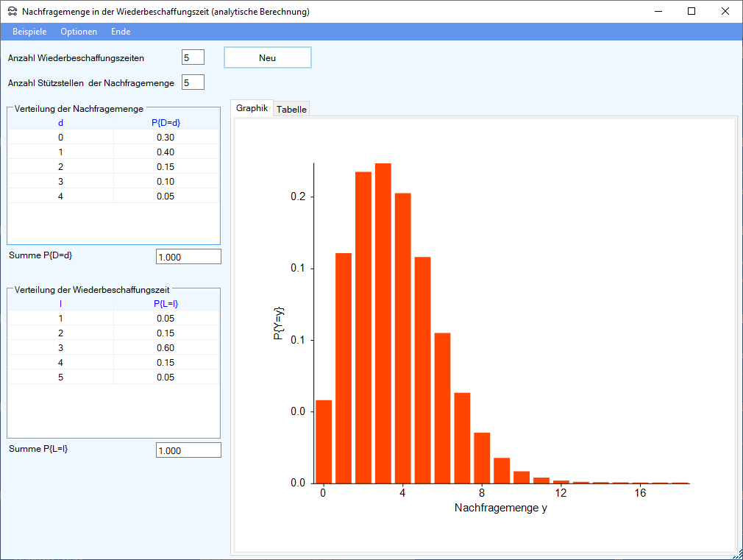743x560 pixels.
Task: Open the Beispiele menu
Action: pos(29,32)
